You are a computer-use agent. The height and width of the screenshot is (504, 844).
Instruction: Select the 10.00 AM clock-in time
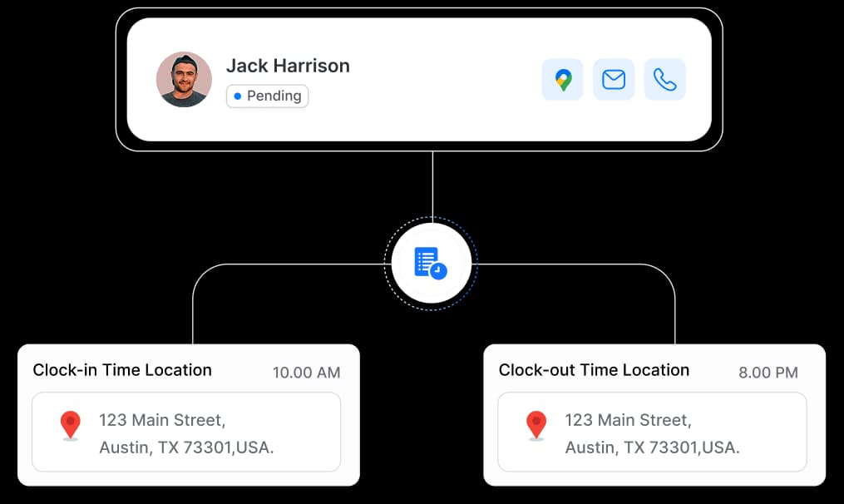[x=306, y=373]
